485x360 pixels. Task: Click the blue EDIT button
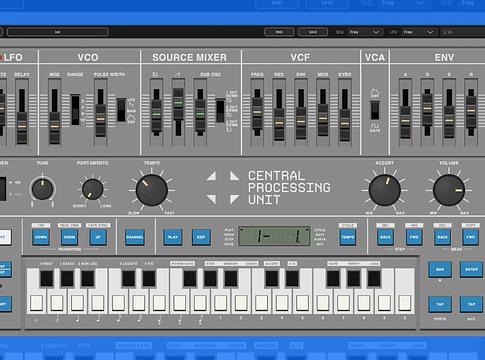[201, 237]
